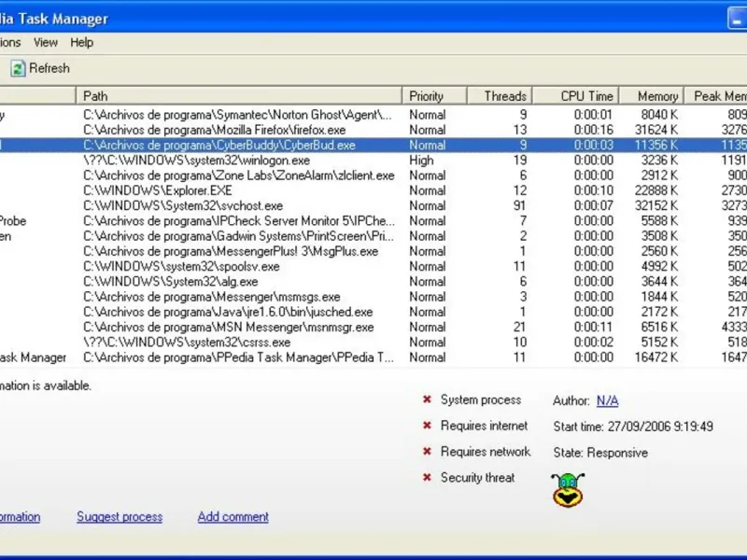Select the IPCheck Server Monitor row
This screenshot has width=747, height=560.
[x=373, y=221]
